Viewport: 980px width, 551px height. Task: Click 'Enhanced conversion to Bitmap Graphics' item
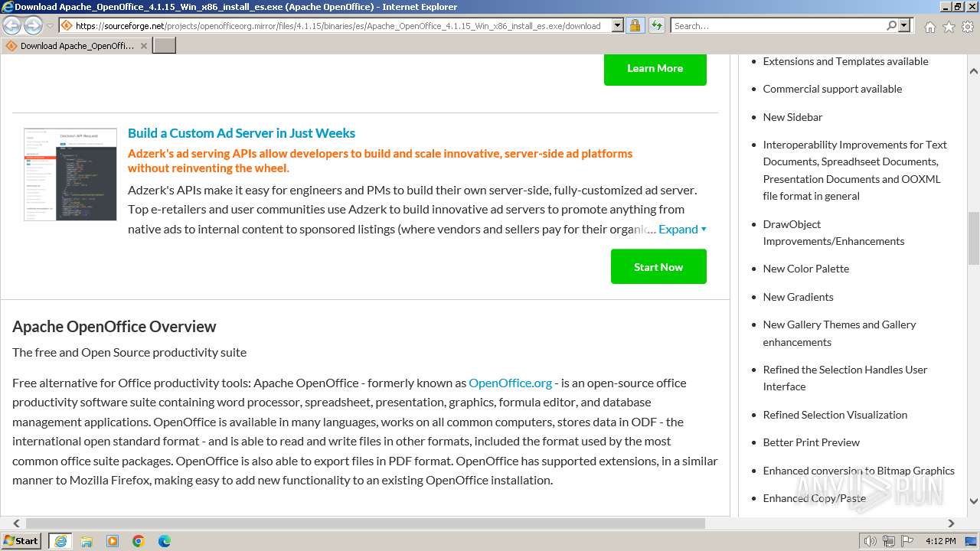[x=858, y=471]
